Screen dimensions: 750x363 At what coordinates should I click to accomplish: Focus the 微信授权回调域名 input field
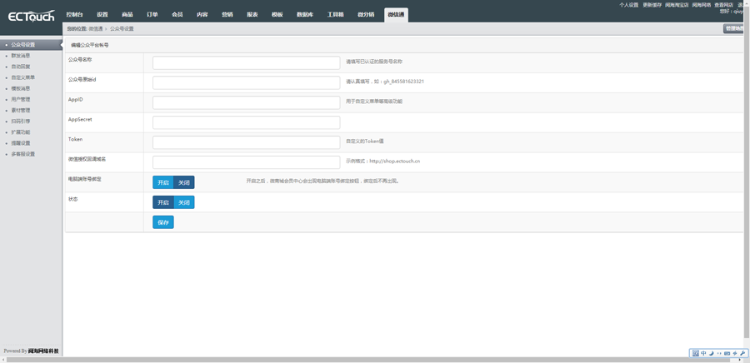pyautogui.click(x=246, y=162)
